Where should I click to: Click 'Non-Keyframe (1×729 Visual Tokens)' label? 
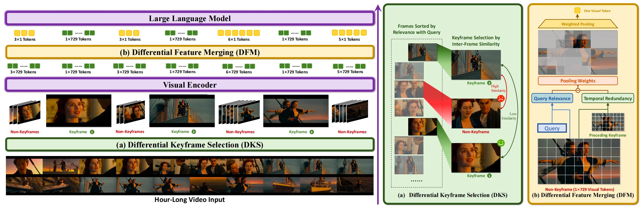(x=579, y=189)
